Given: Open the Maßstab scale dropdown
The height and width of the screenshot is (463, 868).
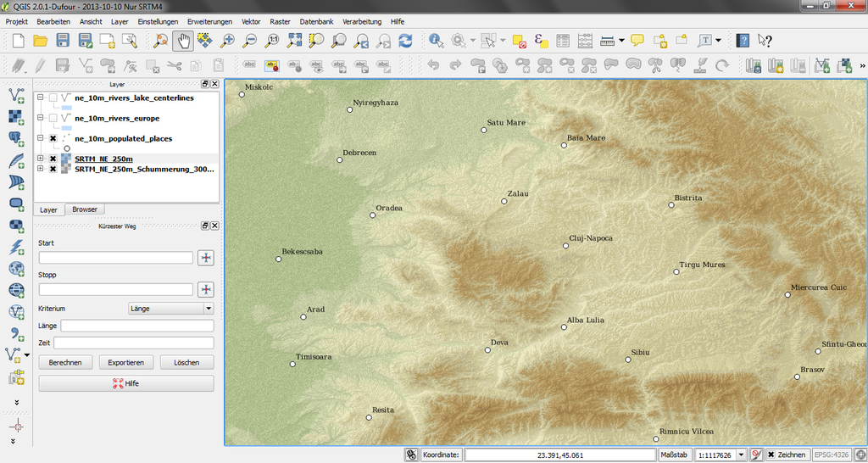Looking at the screenshot, I should point(742,455).
